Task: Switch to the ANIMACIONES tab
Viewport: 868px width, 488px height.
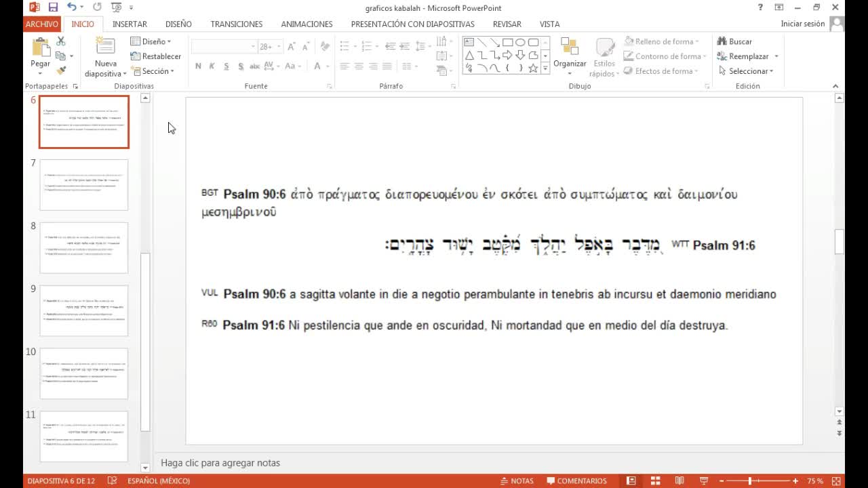Action: [x=307, y=24]
